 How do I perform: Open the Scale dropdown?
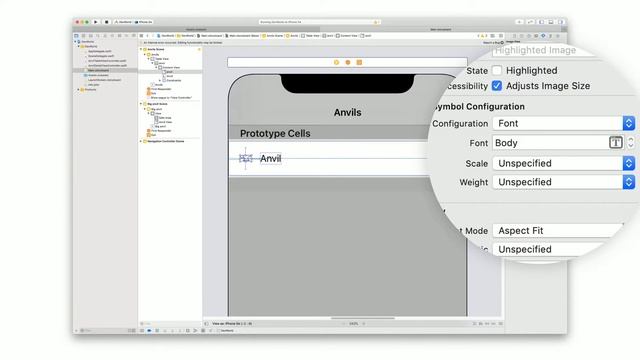pos(564,163)
